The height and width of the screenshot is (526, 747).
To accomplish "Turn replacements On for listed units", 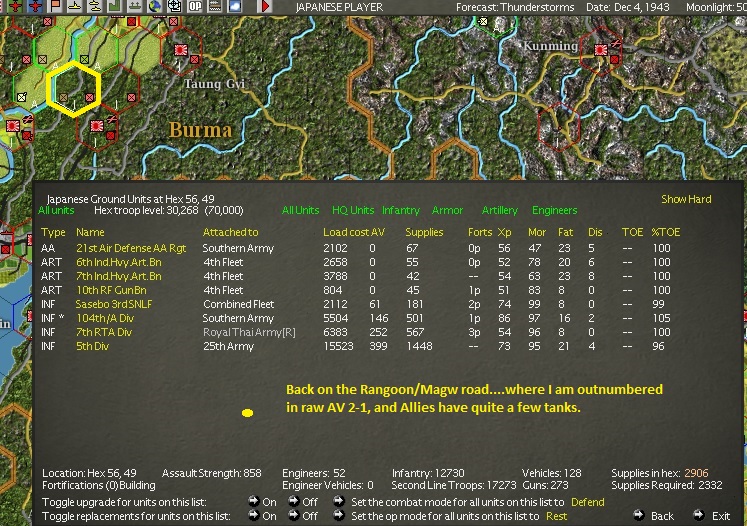I will point(262,516).
